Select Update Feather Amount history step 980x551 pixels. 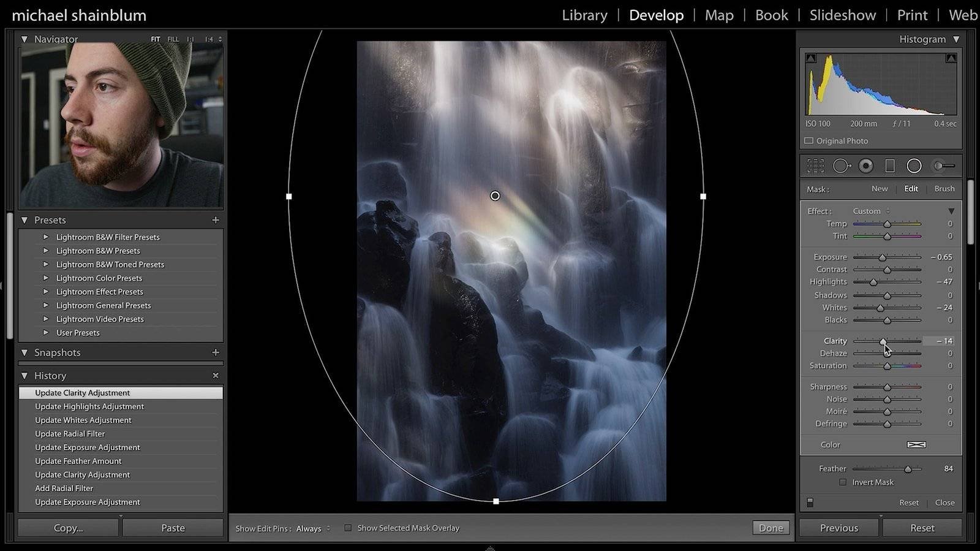click(78, 461)
